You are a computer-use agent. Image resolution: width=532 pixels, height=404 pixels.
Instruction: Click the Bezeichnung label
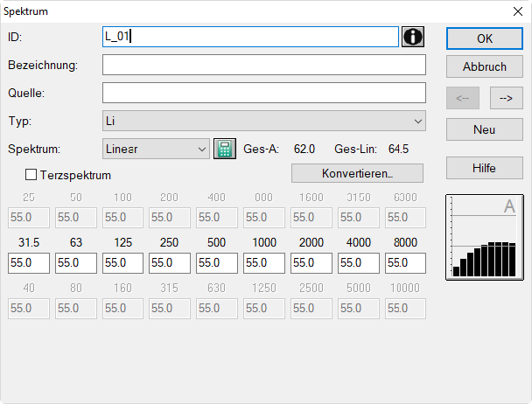click(43, 65)
